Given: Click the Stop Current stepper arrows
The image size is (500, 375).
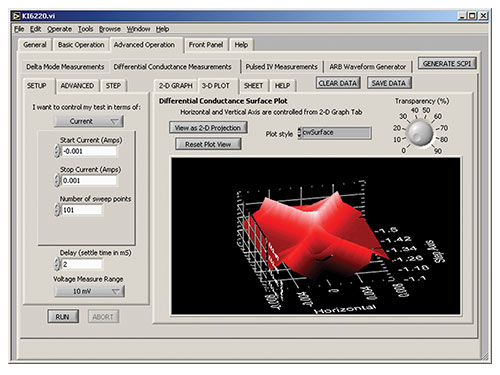Looking at the screenshot, I should point(57,180).
